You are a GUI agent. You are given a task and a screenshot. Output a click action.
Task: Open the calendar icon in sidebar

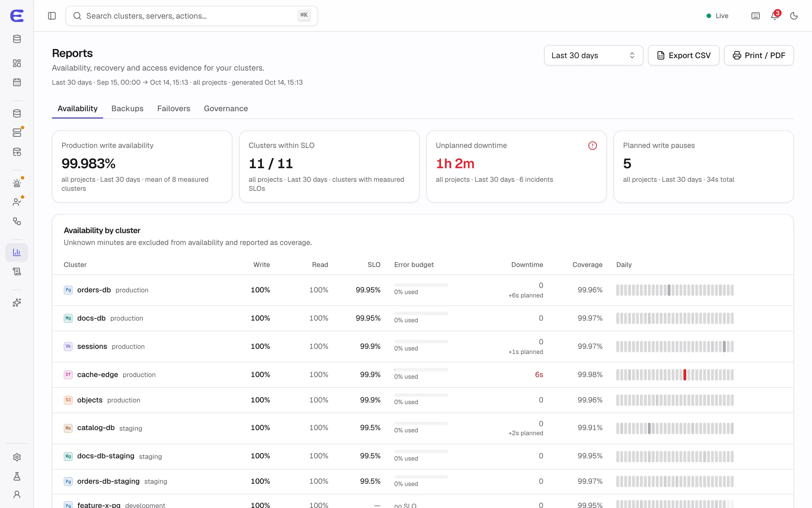tap(17, 82)
